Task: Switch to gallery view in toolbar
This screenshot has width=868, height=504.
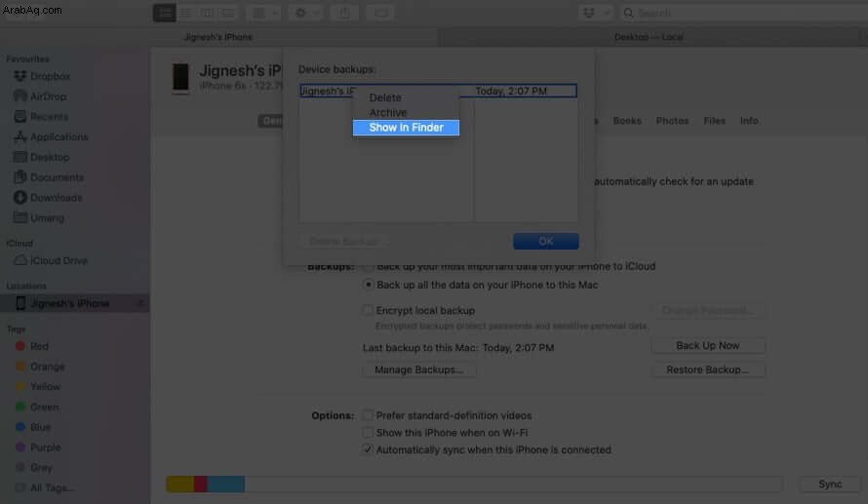Action: [227, 13]
